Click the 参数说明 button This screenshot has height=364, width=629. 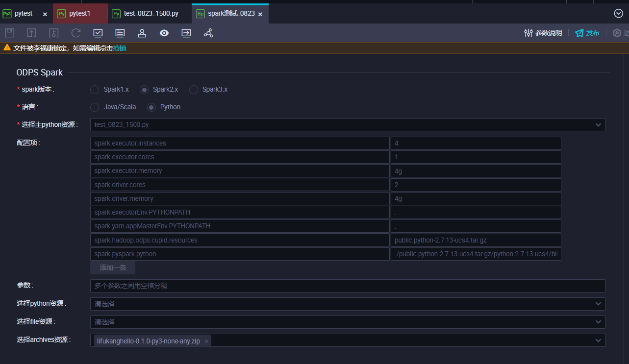pos(543,33)
